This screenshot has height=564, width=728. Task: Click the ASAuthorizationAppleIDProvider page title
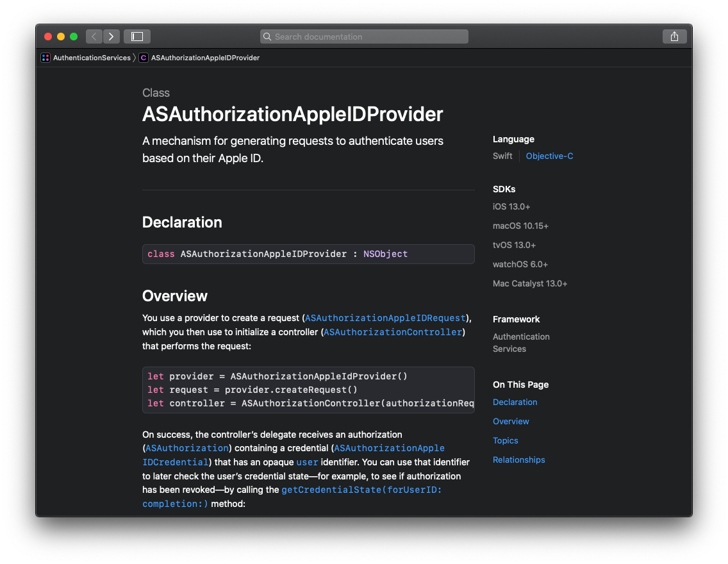292,114
